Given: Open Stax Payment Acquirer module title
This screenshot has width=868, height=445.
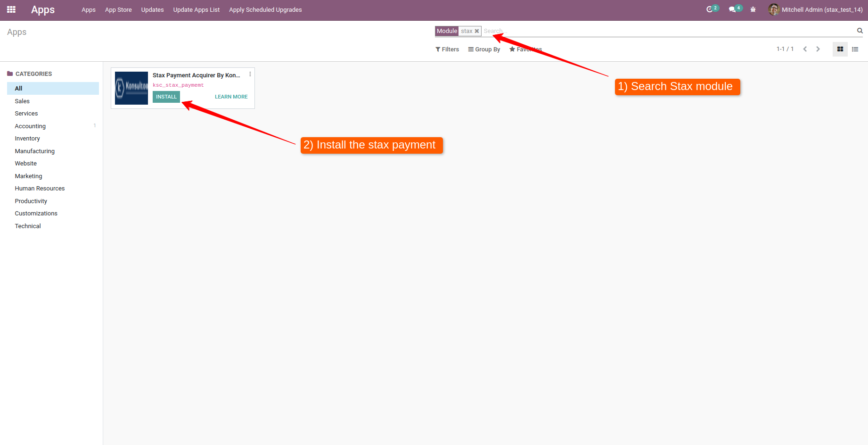Looking at the screenshot, I should [197, 75].
